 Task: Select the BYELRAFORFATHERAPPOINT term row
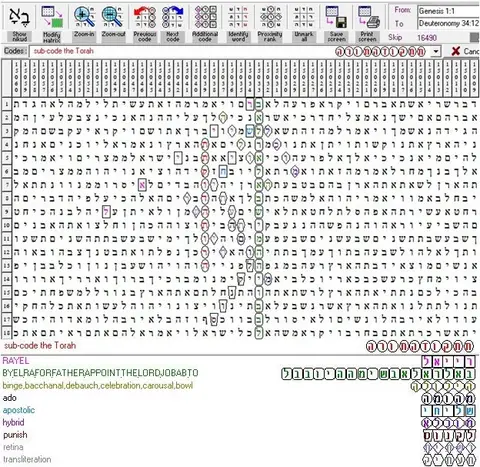click(100, 373)
